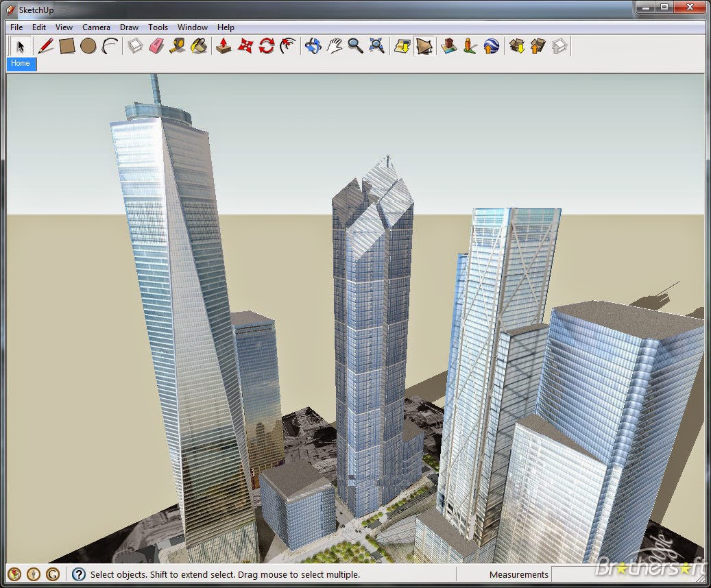
Task: Open the View menu
Action: (x=64, y=27)
